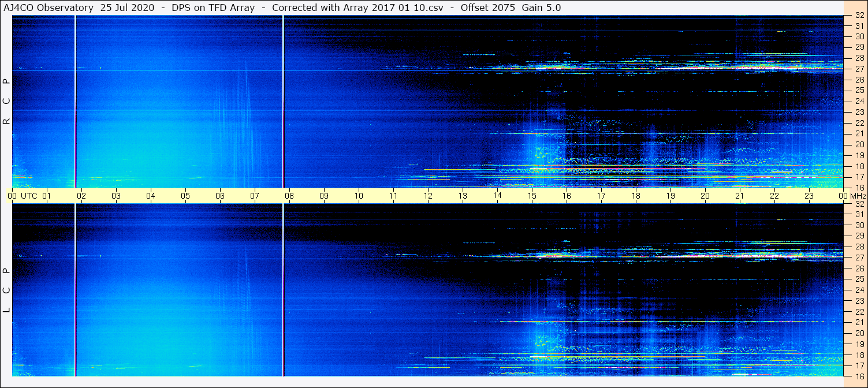868x388 pixels.
Task: Click the 22 hour label on time axis
Action: tap(774, 196)
